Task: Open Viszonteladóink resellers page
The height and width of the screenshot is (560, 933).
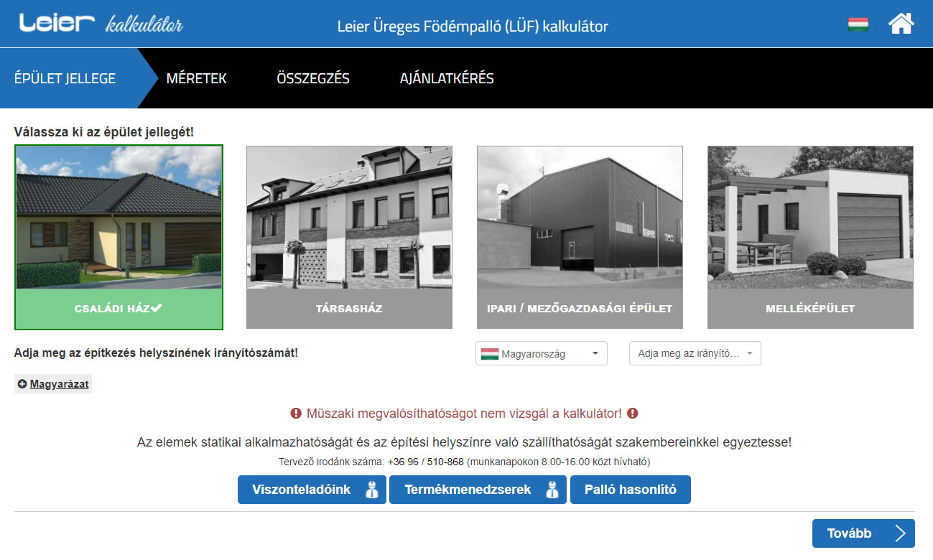Action: click(x=312, y=490)
